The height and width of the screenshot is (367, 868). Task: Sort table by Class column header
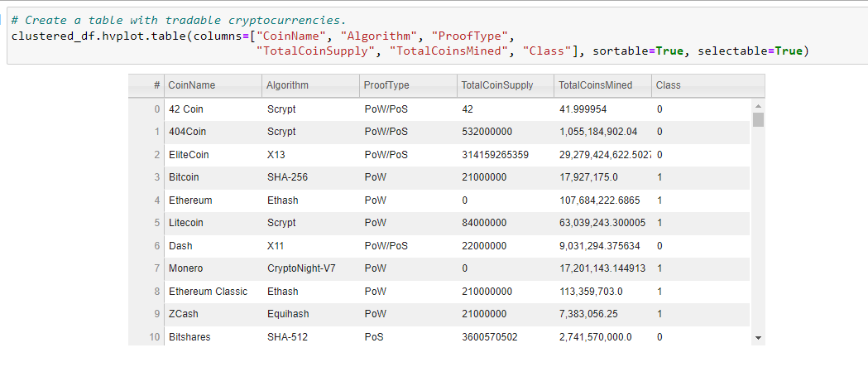[x=708, y=85]
